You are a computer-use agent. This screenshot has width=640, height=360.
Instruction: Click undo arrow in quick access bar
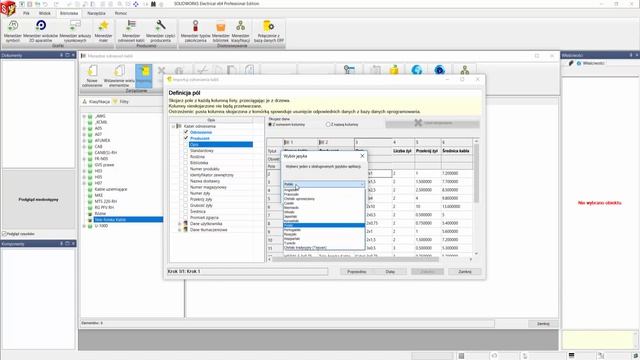[45, 4]
